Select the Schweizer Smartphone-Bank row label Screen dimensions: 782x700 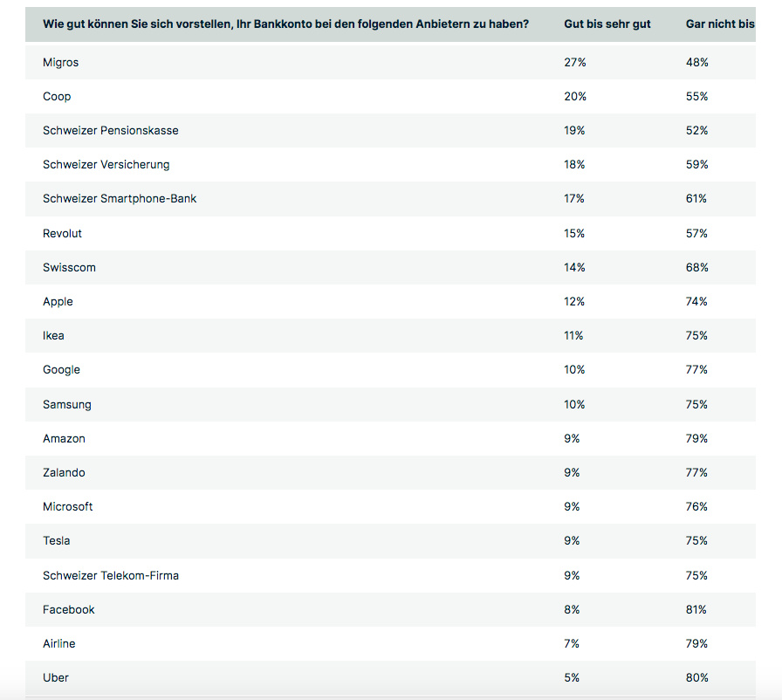[120, 199]
